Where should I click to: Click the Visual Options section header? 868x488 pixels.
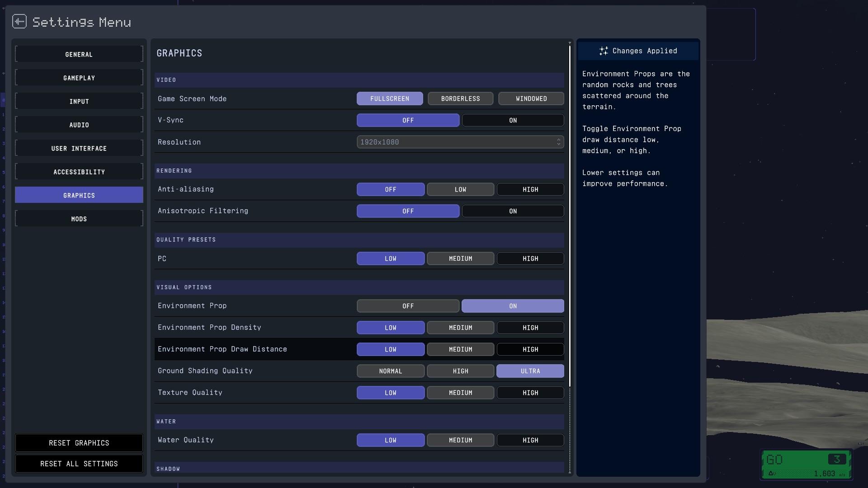[x=359, y=287]
